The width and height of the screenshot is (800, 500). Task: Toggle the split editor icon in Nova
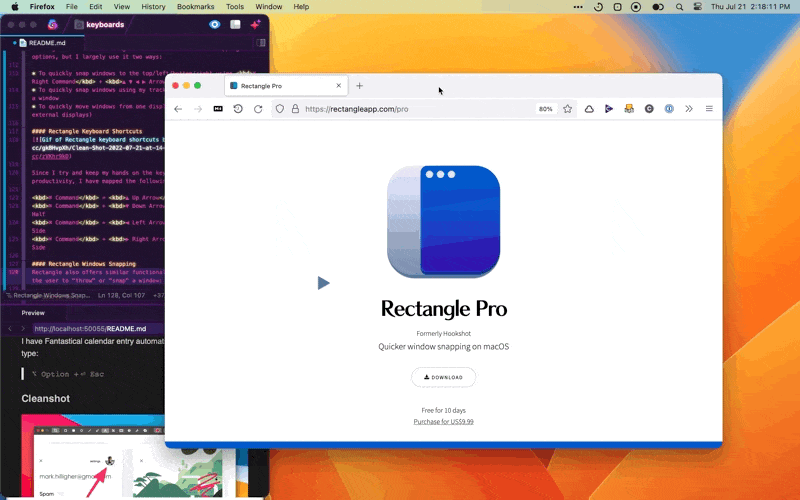261,43
